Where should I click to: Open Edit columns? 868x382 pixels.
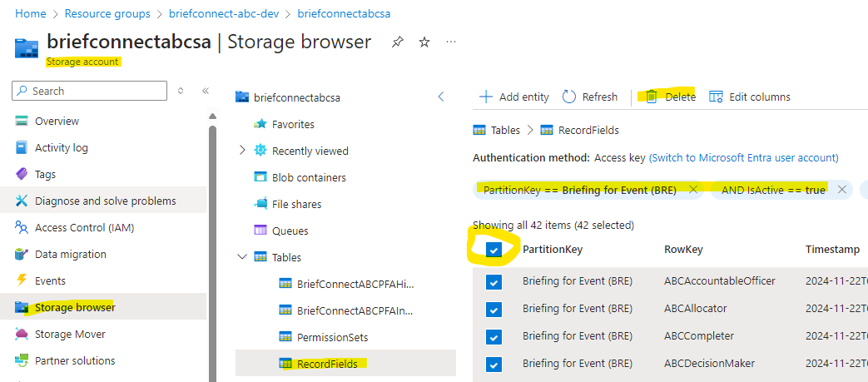point(750,97)
